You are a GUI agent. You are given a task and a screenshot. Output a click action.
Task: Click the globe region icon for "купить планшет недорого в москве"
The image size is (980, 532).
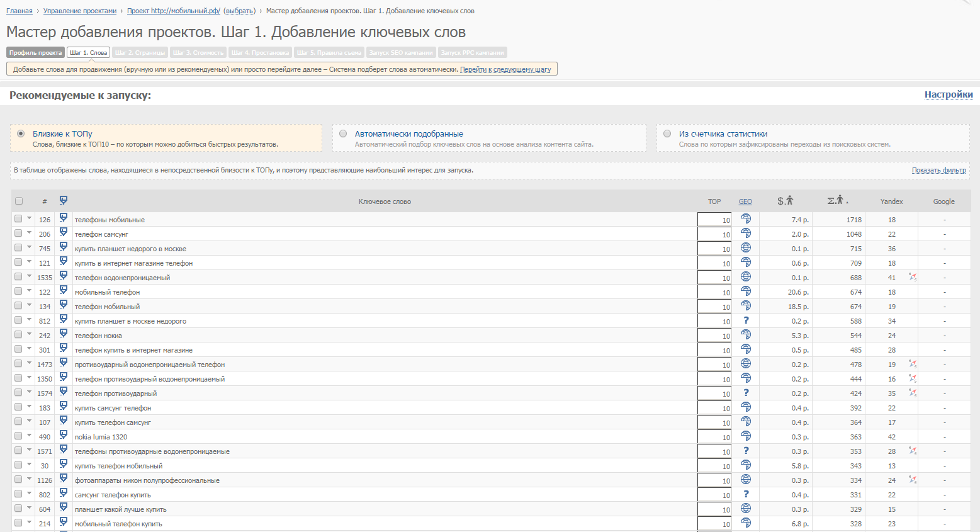coord(746,247)
